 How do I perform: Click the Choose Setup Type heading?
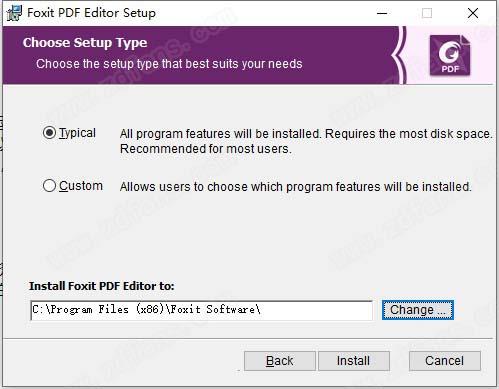[85, 43]
